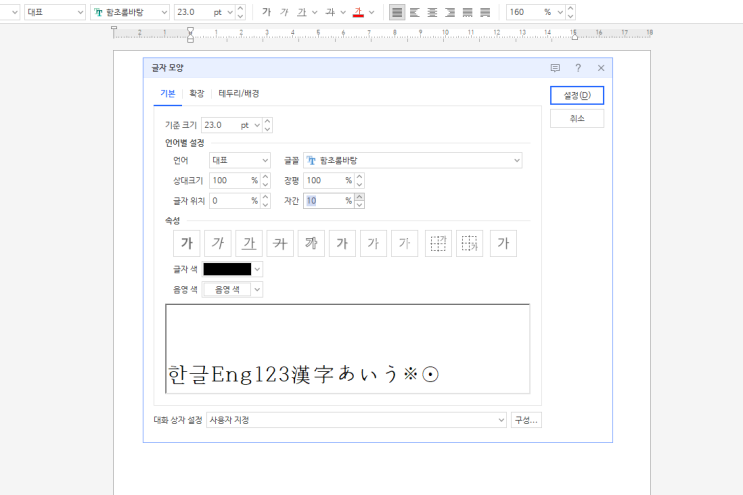This screenshot has height=495, width=743.
Task: Decrease 글자 위치 with the down arrow
Action: [266, 205]
